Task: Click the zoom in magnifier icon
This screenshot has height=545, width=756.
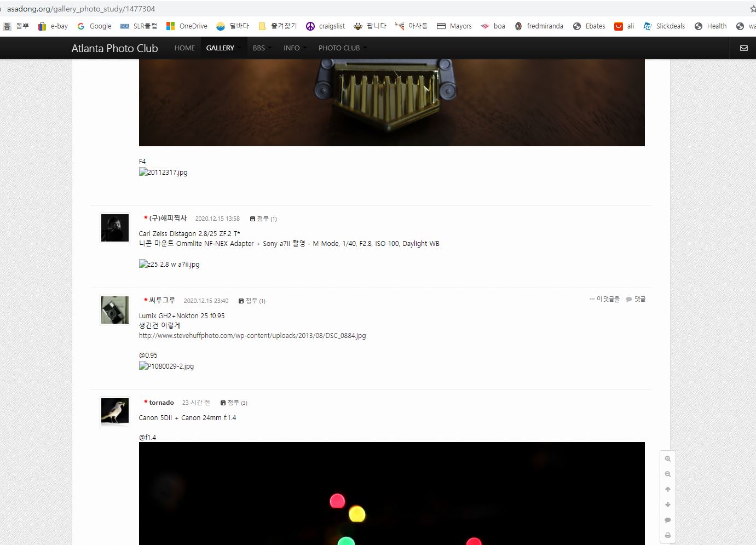Action: [667, 459]
